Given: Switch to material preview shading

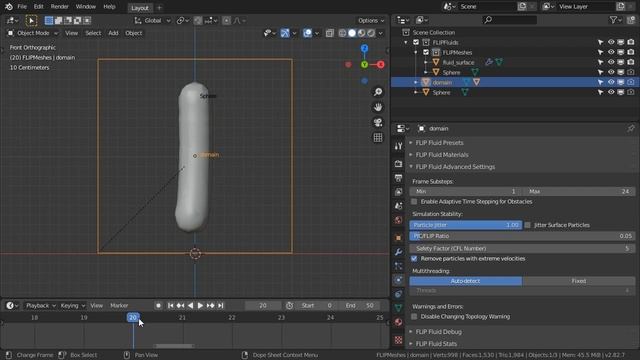Looking at the screenshot, I should (361, 33).
